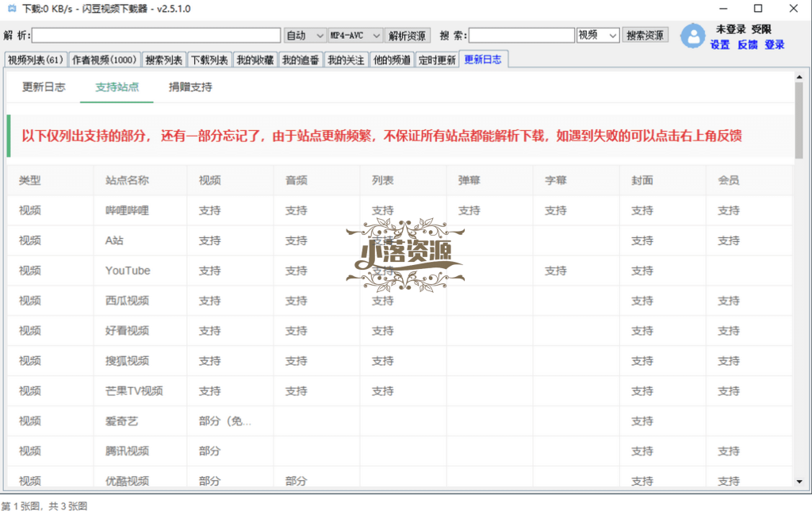Click the 解析资源 button
This screenshot has height=511, width=812.
407,35
